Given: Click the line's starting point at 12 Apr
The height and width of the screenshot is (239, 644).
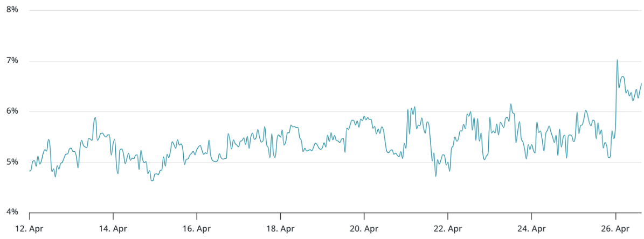Looking at the screenshot, I should [29, 171].
